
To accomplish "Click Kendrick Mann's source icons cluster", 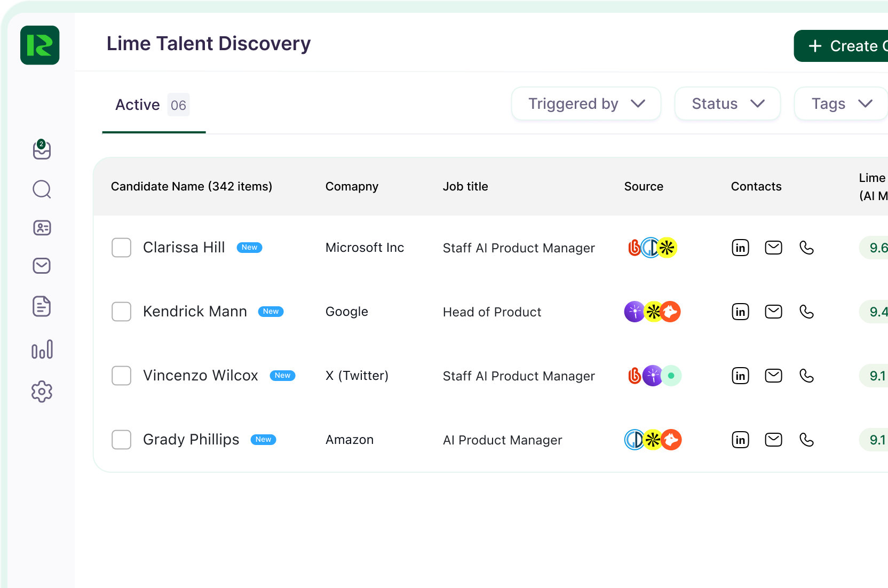I will [x=653, y=312].
